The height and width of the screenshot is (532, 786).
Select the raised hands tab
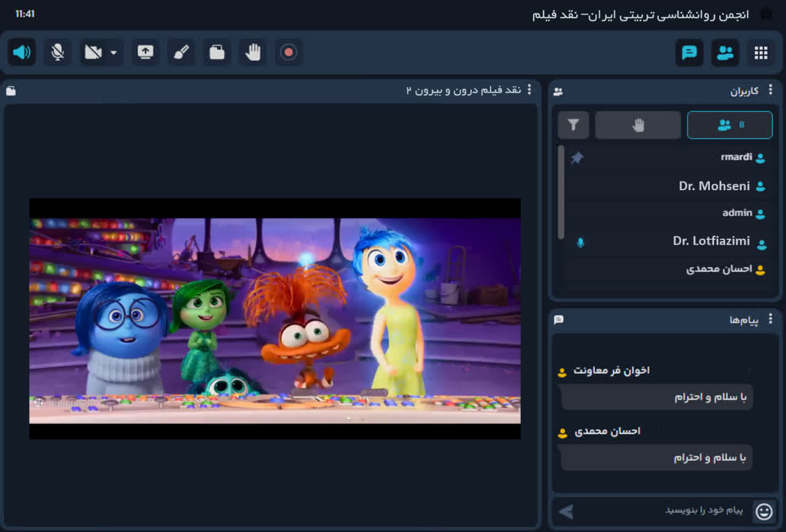[638, 125]
